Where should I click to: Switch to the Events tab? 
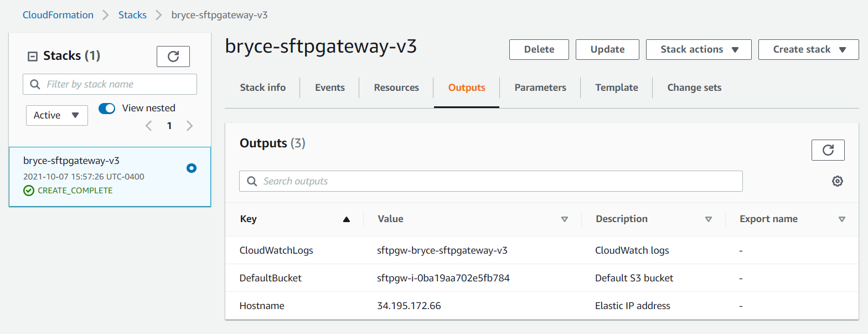point(330,88)
